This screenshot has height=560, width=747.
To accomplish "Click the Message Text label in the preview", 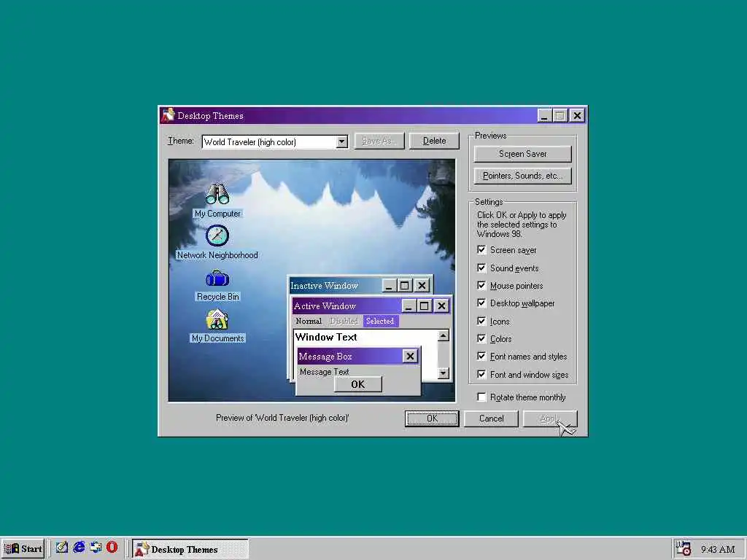I will (325, 371).
